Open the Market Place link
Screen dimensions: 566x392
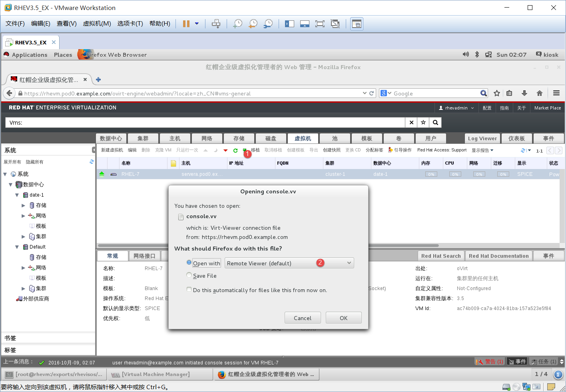[547, 108]
